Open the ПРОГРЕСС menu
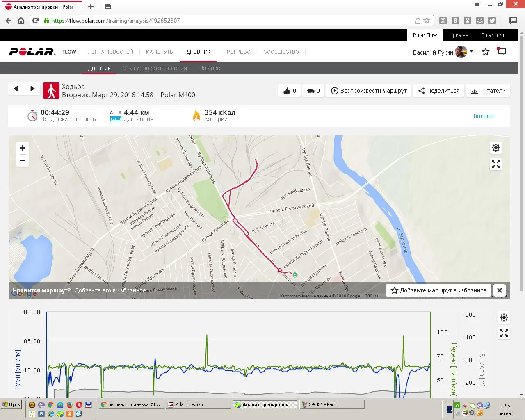This screenshot has height=420, width=525. (237, 52)
